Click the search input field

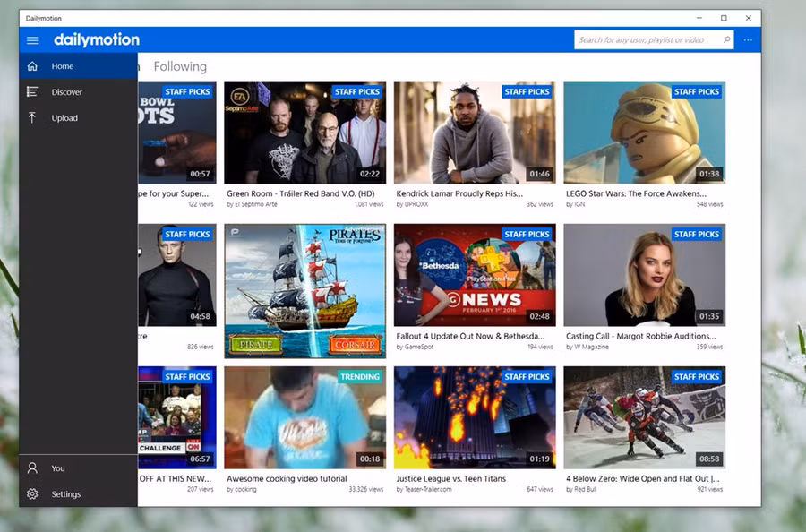pos(636,40)
